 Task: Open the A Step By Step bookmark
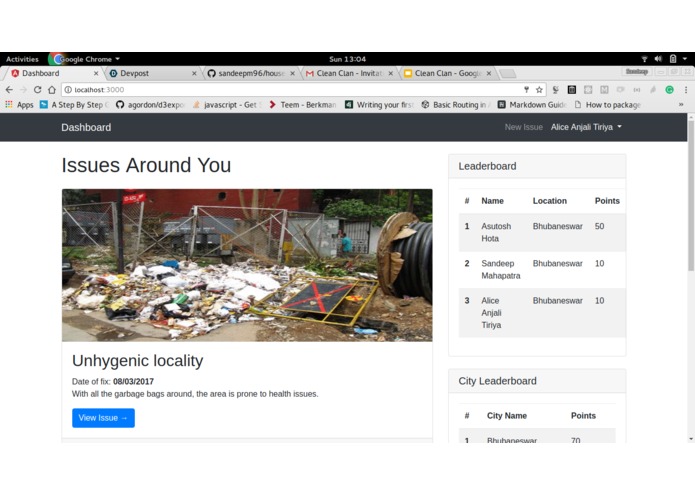(74, 105)
